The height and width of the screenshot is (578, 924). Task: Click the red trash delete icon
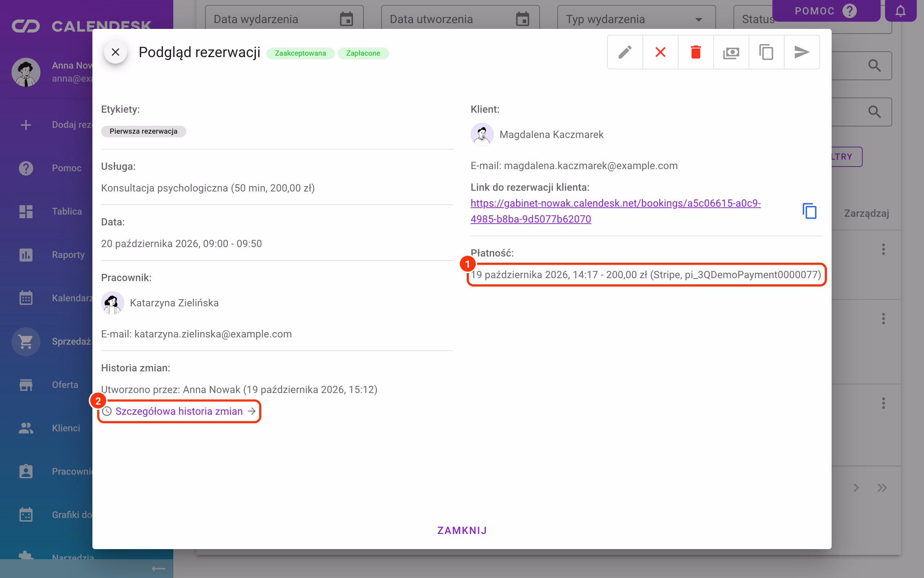coord(696,52)
